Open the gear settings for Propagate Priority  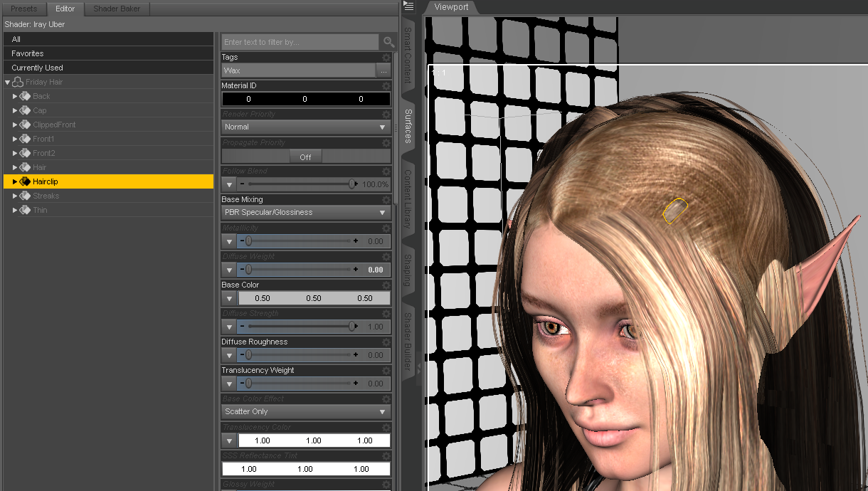coord(386,142)
